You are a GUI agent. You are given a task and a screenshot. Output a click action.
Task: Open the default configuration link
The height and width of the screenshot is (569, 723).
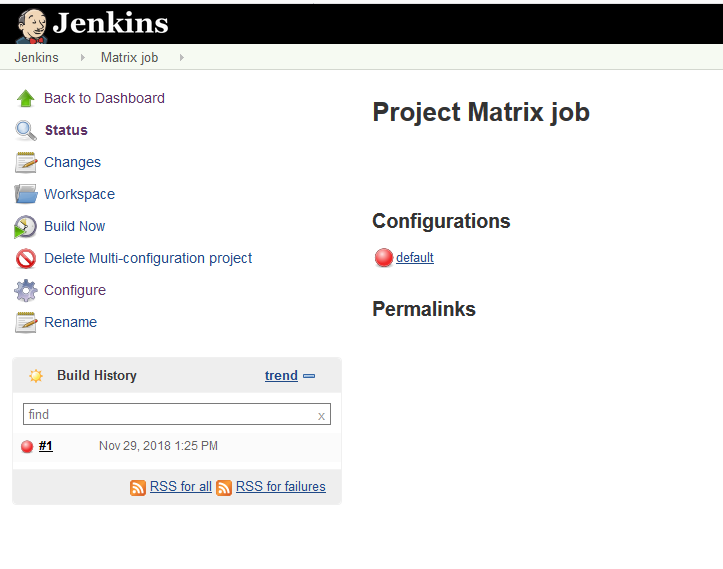point(415,257)
